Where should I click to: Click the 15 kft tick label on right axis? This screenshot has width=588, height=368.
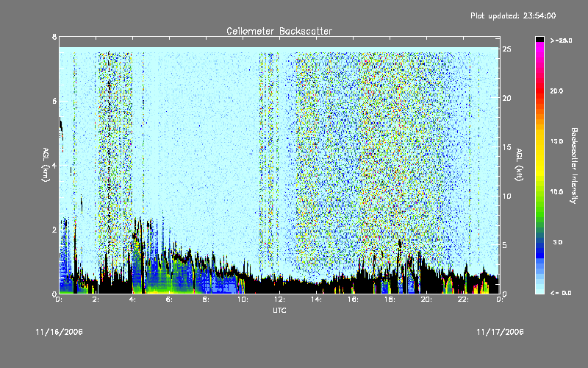point(507,147)
